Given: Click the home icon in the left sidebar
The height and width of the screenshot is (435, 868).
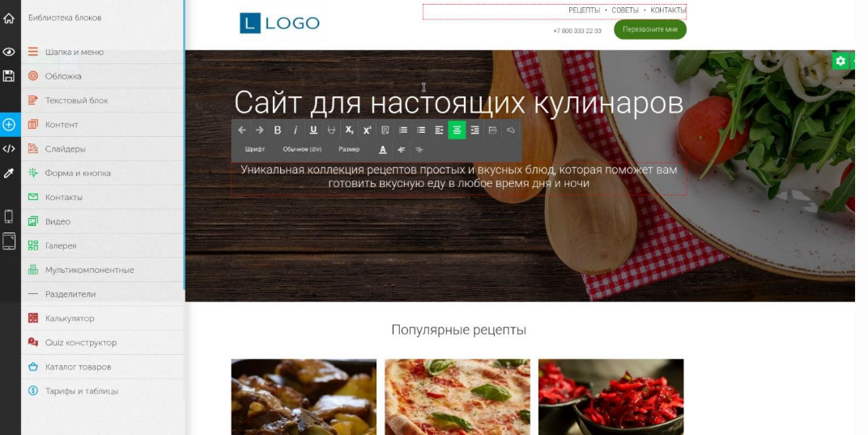Looking at the screenshot, I should click(x=9, y=19).
